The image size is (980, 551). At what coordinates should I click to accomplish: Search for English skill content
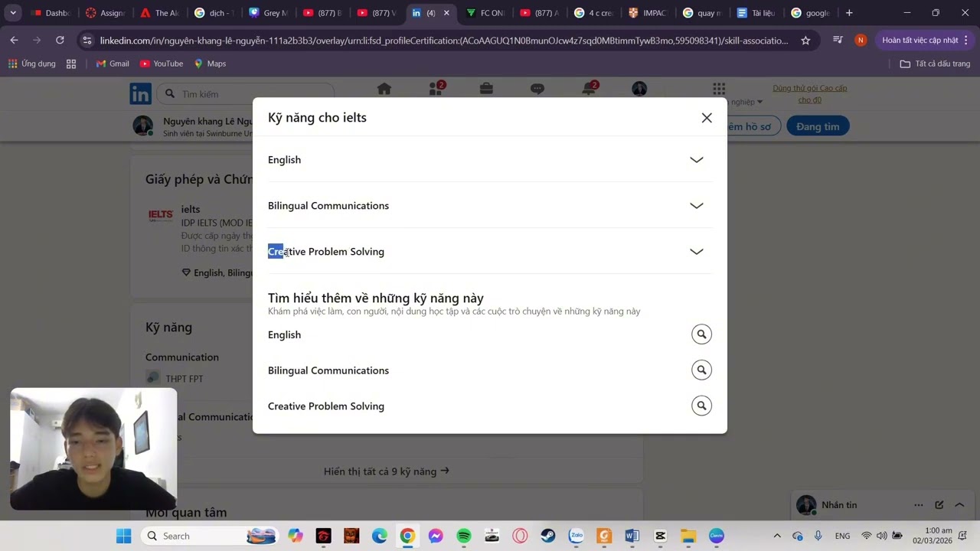701,334
